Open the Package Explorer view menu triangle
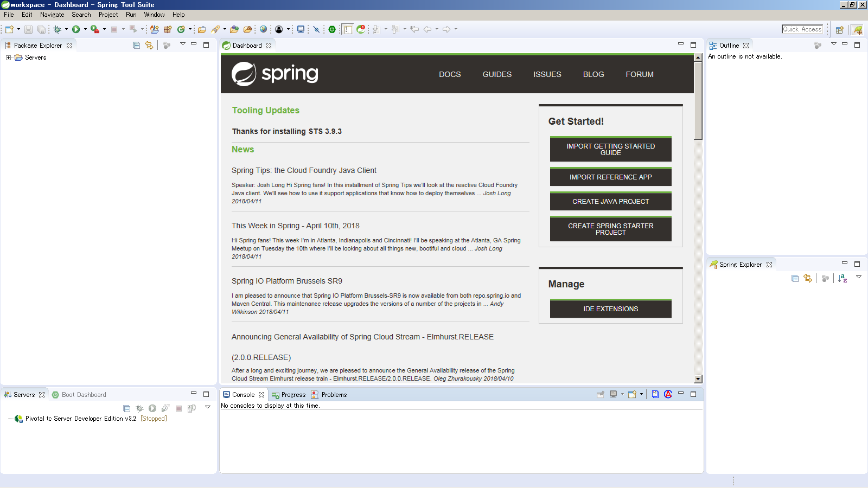868x488 pixels. [183, 44]
